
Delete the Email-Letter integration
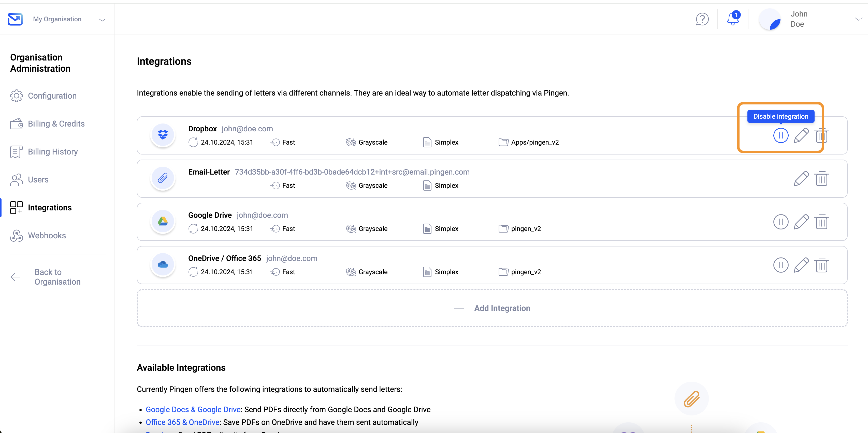(821, 179)
